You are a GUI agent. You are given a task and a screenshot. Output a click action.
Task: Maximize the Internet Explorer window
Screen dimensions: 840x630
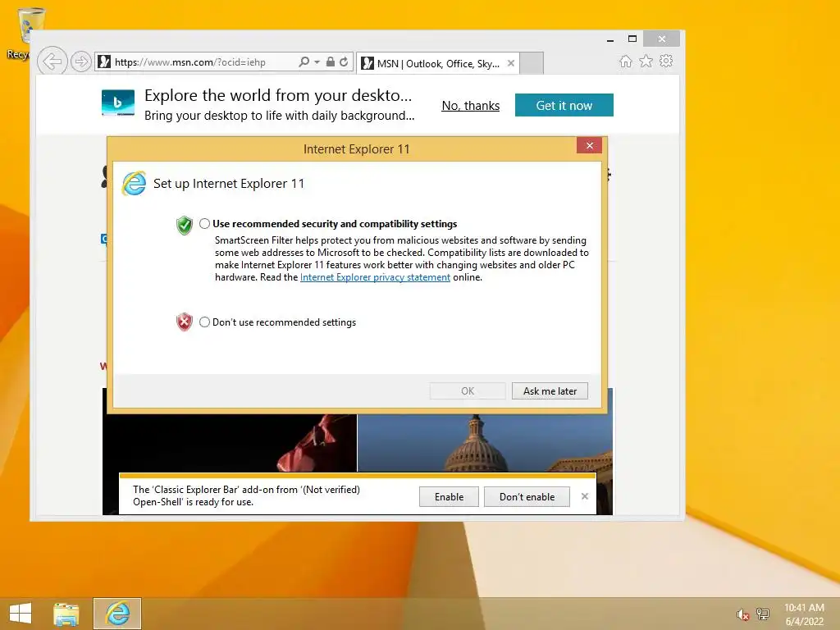tap(632, 39)
